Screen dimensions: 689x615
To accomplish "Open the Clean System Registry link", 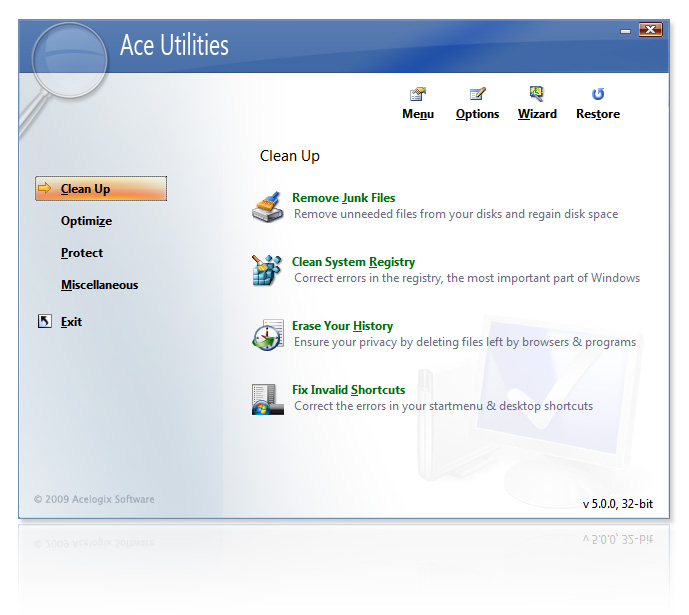I will click(x=353, y=262).
